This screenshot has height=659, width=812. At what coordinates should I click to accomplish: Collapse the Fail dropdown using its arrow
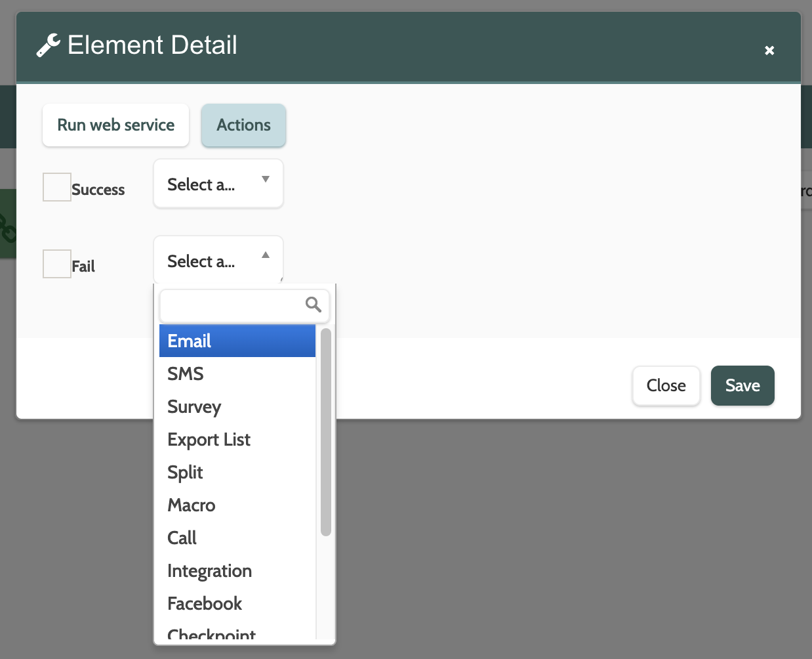(266, 255)
